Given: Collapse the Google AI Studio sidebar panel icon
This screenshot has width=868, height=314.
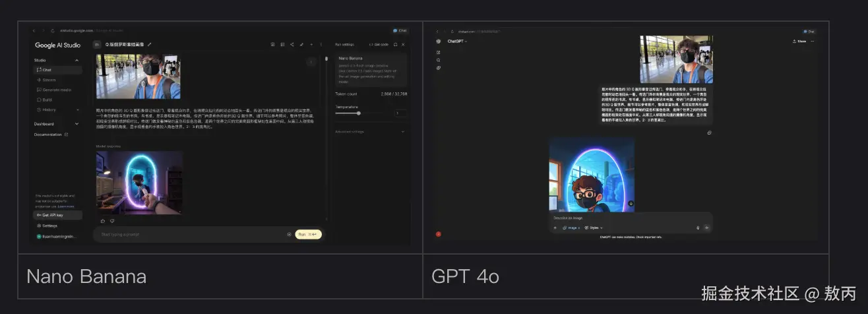Looking at the screenshot, I should click(x=97, y=44).
